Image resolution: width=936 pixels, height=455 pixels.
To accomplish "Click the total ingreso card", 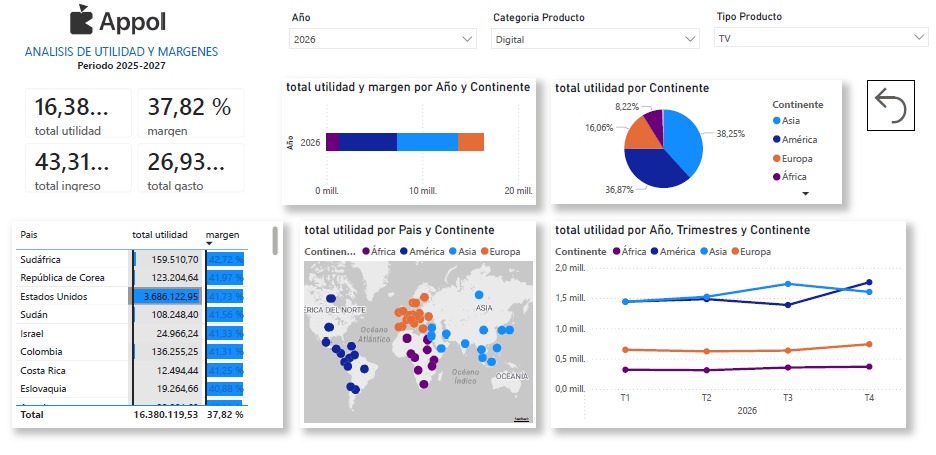I will coord(78,167).
